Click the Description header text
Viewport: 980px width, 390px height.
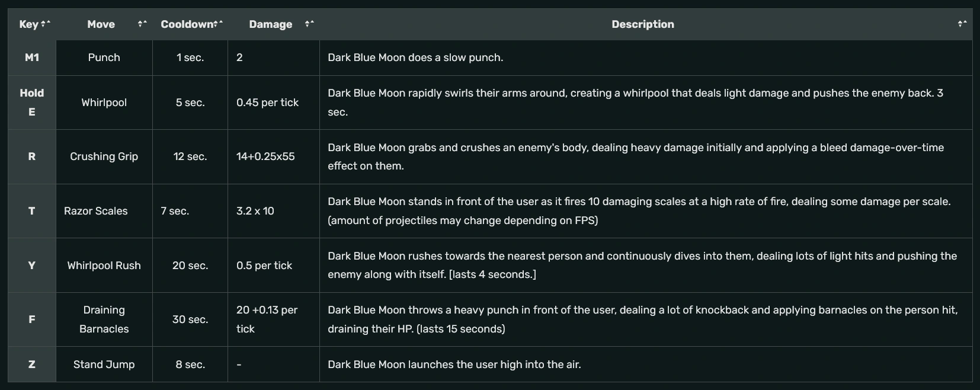click(642, 24)
